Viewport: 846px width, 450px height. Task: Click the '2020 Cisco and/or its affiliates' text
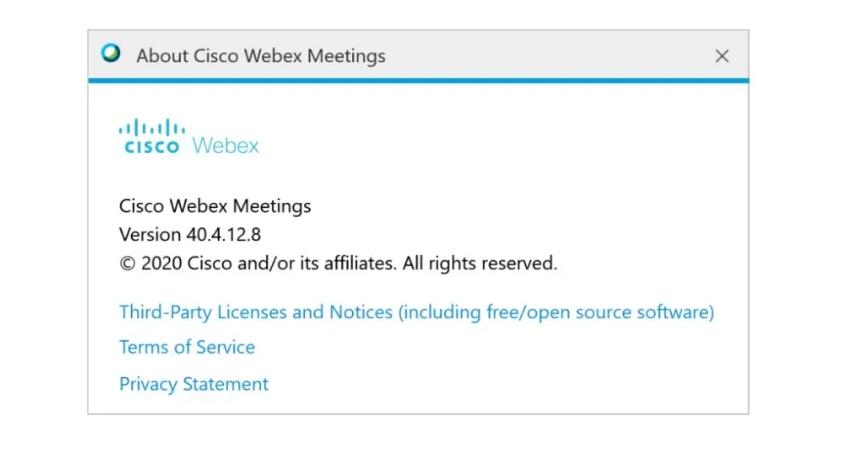coord(268,265)
